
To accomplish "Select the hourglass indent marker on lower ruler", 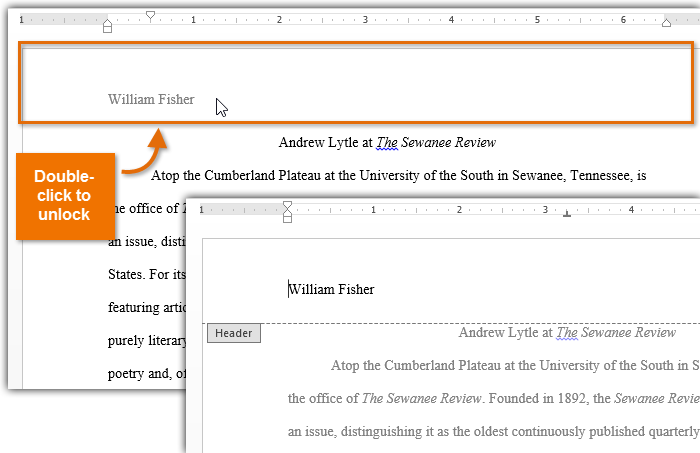I will pyautogui.click(x=288, y=207).
